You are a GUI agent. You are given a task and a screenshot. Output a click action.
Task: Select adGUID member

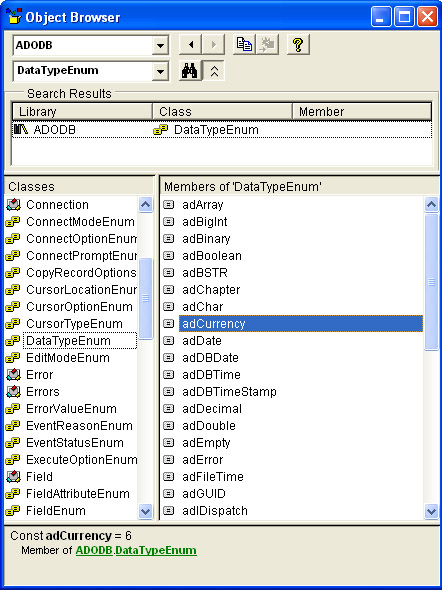[204, 494]
